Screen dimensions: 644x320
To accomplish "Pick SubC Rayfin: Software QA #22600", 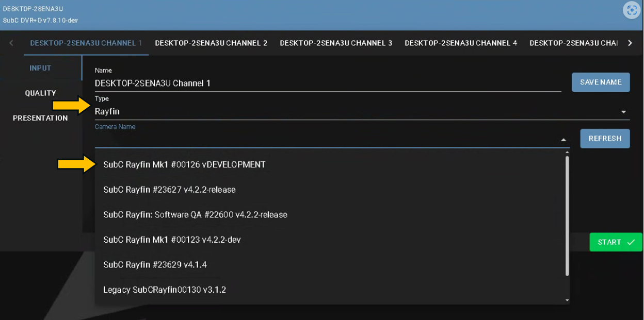I will [195, 215].
